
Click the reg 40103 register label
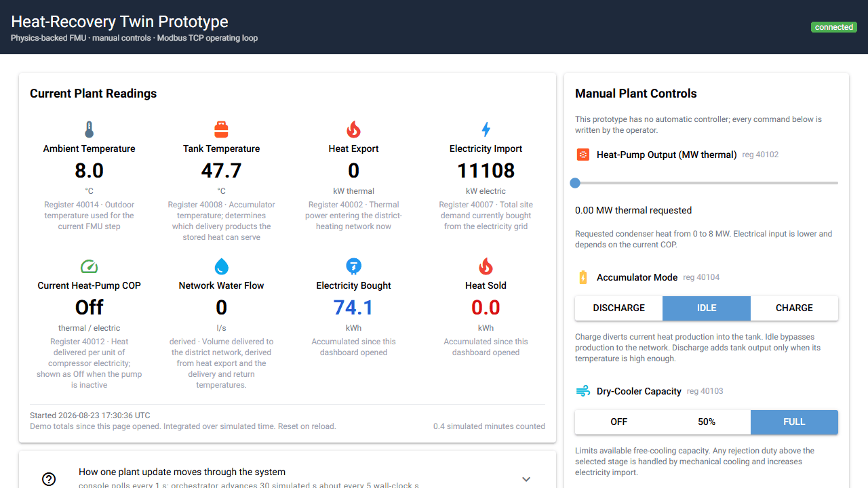point(705,391)
